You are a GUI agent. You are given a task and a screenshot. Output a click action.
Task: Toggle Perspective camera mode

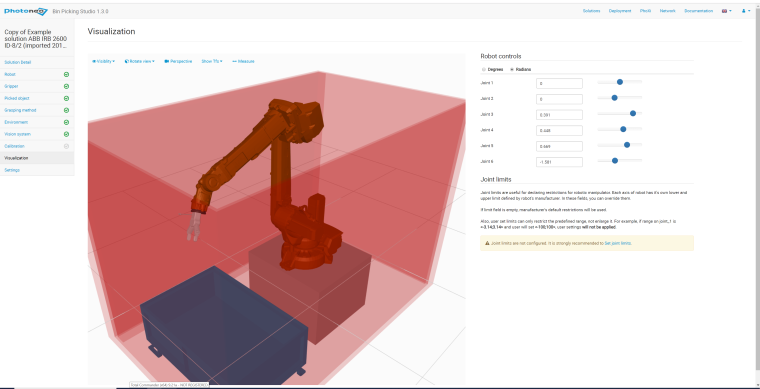[x=178, y=62]
